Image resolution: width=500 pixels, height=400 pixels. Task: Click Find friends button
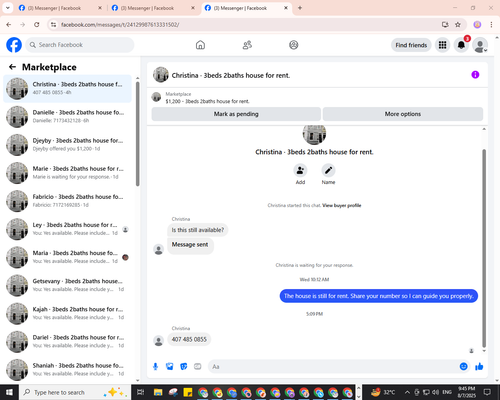411,45
